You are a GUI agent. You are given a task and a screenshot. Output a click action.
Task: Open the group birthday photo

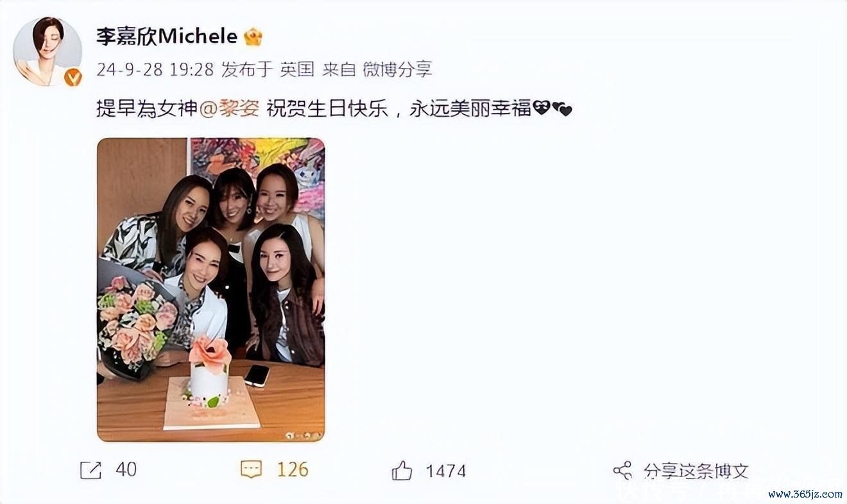210,290
